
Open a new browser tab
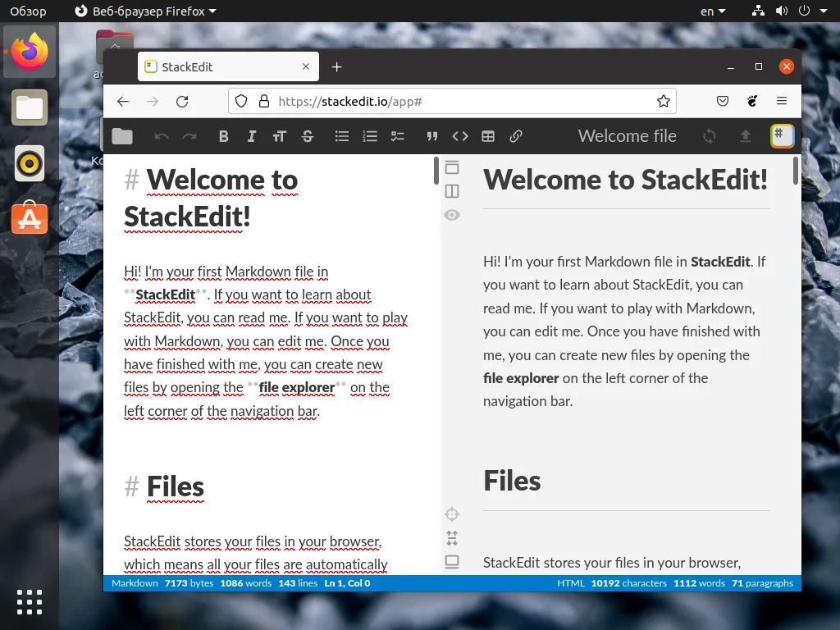[x=336, y=66]
